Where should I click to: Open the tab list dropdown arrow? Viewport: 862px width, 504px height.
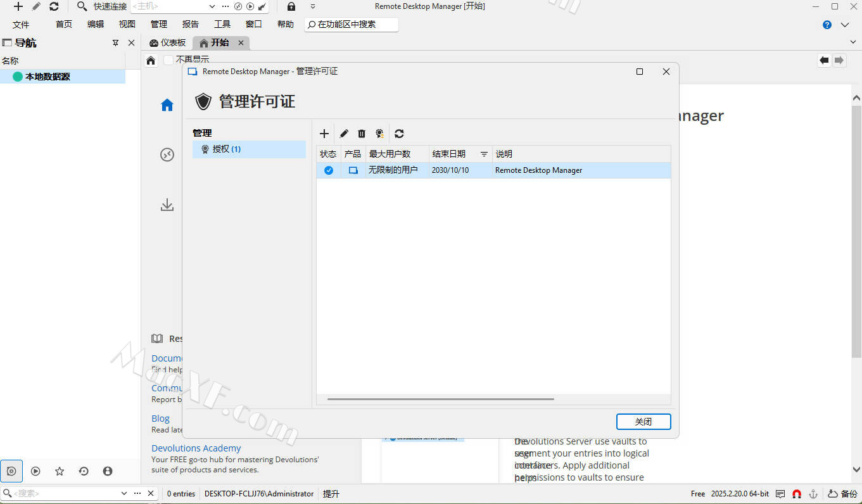pos(852,42)
